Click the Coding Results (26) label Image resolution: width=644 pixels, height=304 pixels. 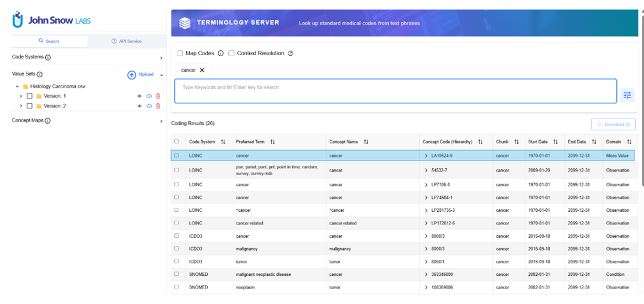[x=192, y=123]
